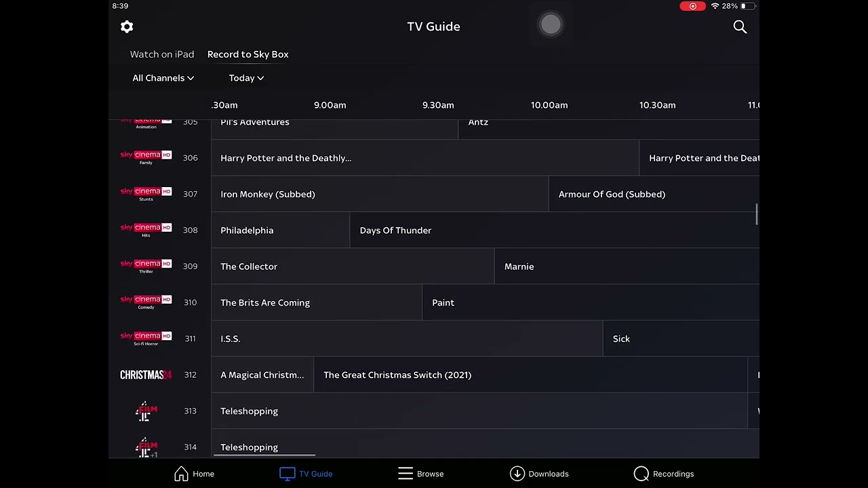Open the Recordings icon
The image size is (868, 488).
click(642, 473)
